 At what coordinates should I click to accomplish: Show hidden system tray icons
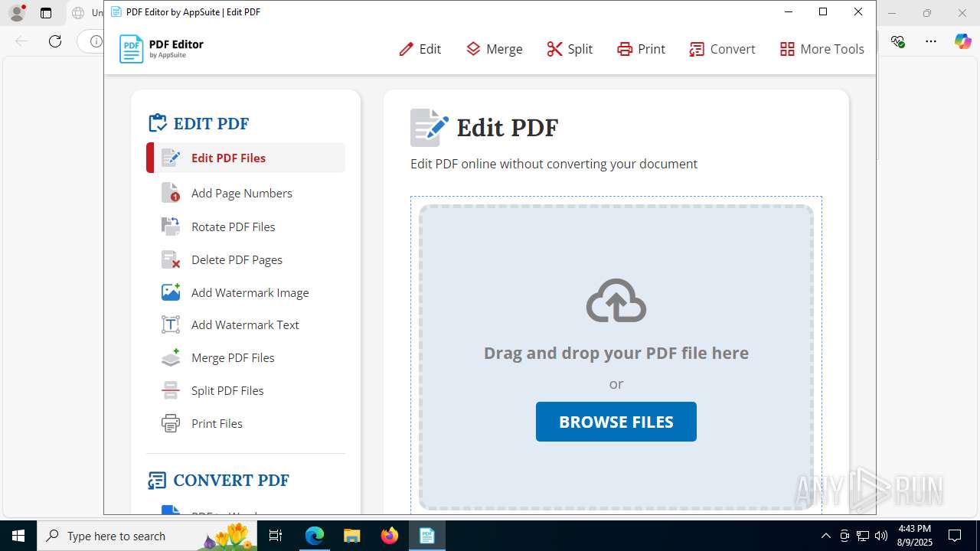click(x=825, y=536)
